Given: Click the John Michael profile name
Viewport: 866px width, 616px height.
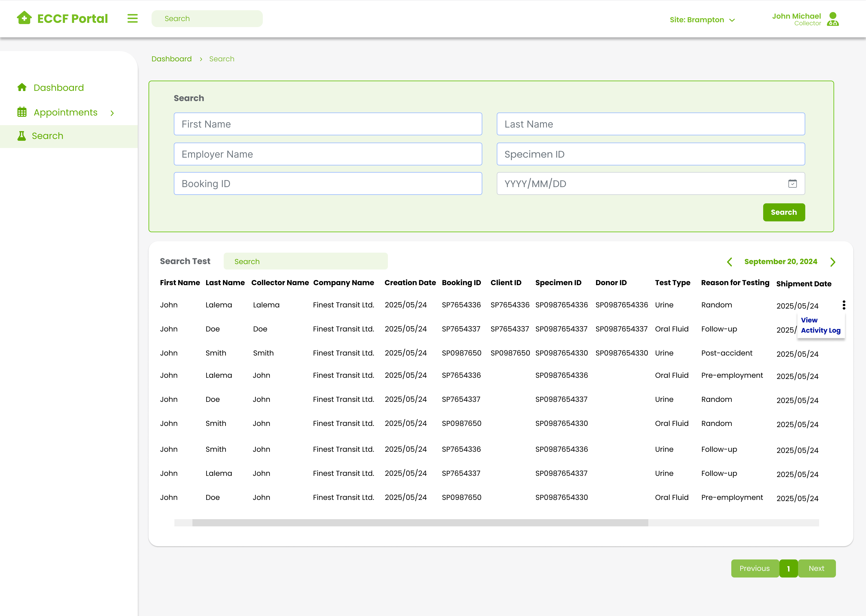Looking at the screenshot, I should (796, 16).
